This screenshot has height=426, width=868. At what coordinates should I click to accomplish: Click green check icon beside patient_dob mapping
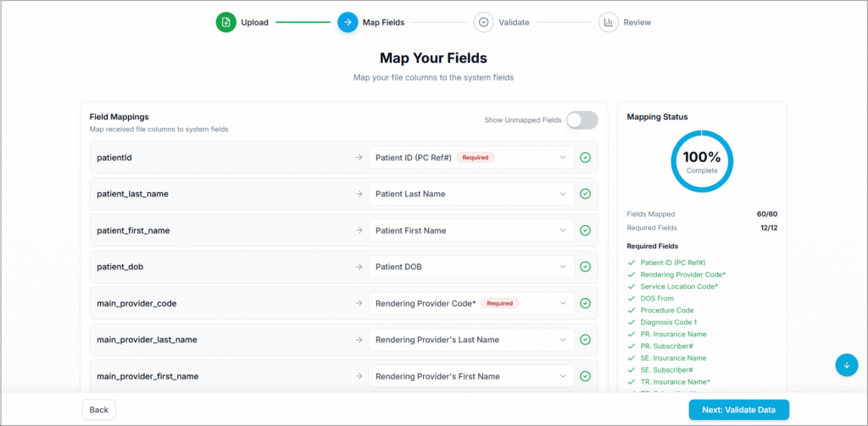[x=585, y=267]
